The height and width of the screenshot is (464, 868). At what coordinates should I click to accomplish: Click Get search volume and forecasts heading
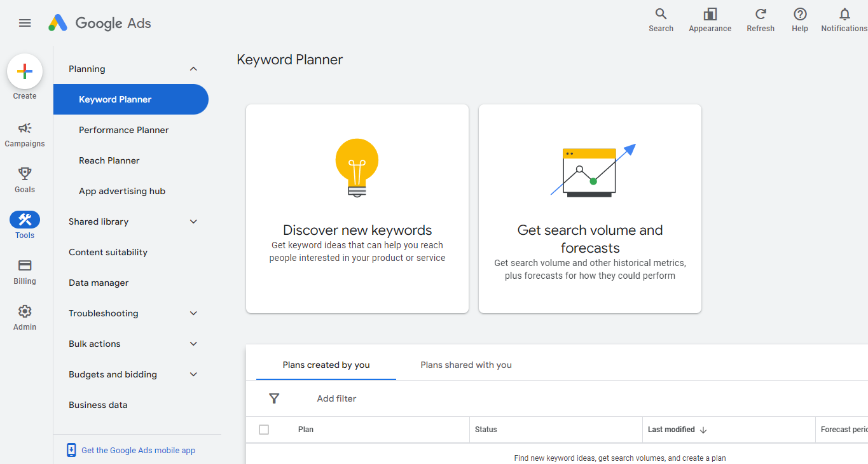coord(590,239)
